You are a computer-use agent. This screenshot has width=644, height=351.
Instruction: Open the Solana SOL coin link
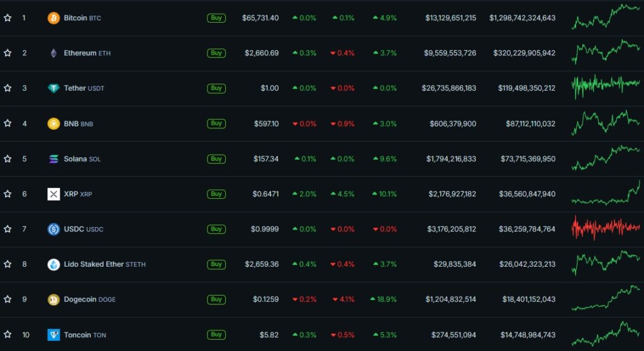pyautogui.click(x=82, y=159)
